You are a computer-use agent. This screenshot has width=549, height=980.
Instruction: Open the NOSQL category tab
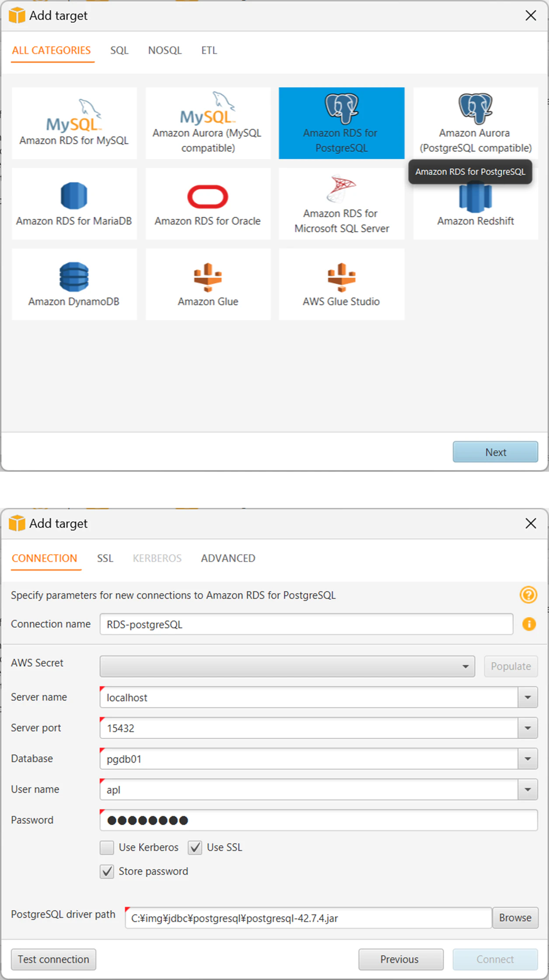coord(165,51)
